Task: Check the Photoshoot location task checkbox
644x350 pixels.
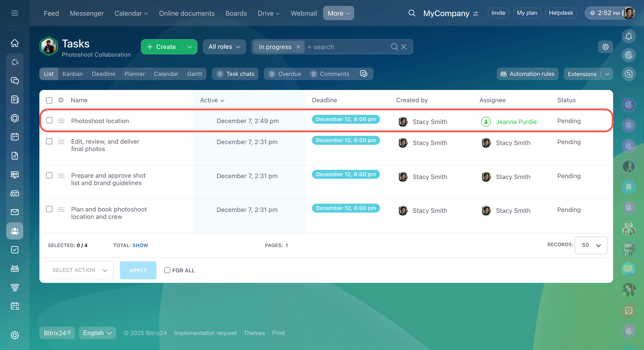Action: [x=49, y=120]
